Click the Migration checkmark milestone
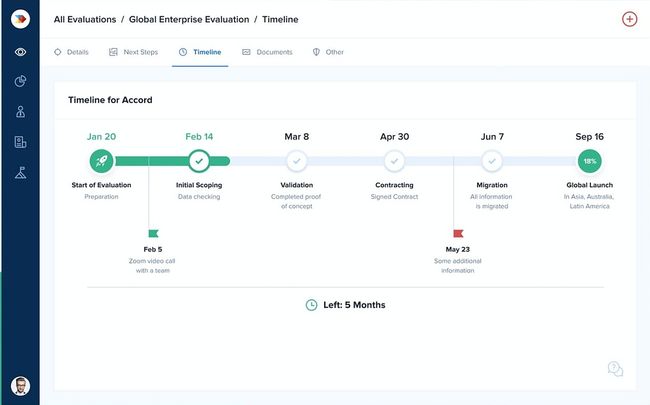The height and width of the screenshot is (405, 650). (x=492, y=161)
